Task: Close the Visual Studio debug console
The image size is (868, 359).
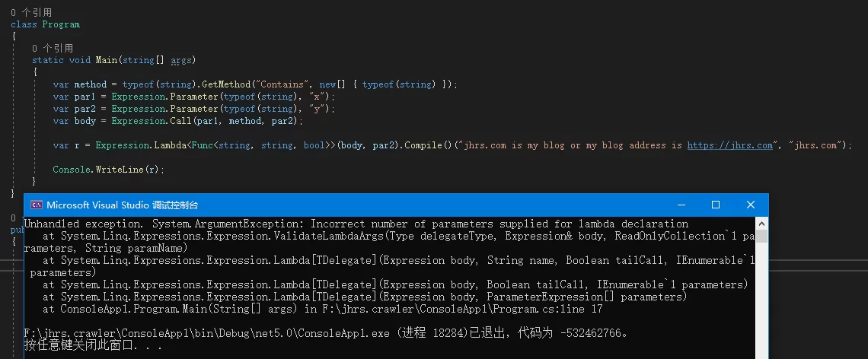Action: point(751,205)
